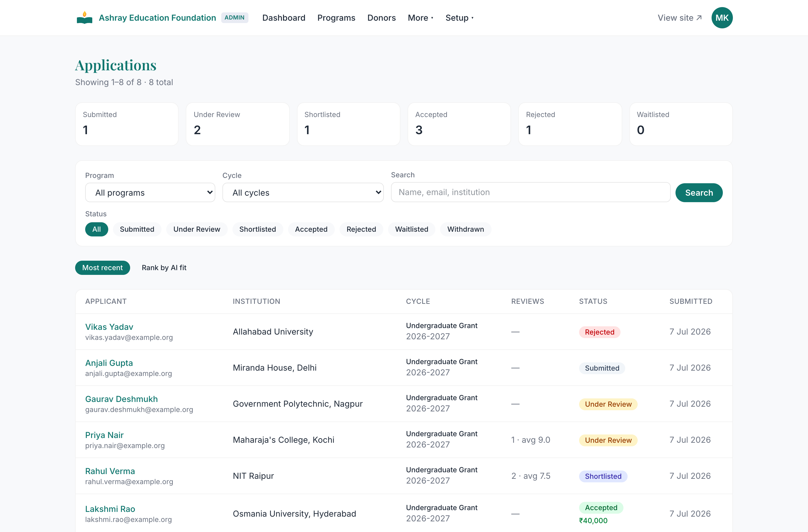The width and height of the screenshot is (808, 532).
Task: Filter by Under Review status chip
Action: point(197,229)
